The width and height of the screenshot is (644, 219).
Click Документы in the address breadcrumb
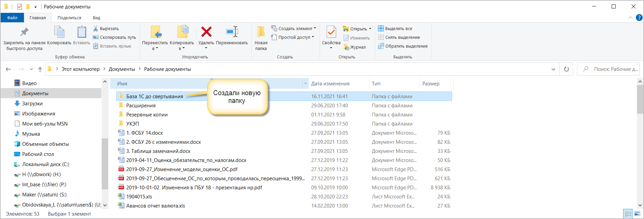pyautogui.click(x=122, y=69)
